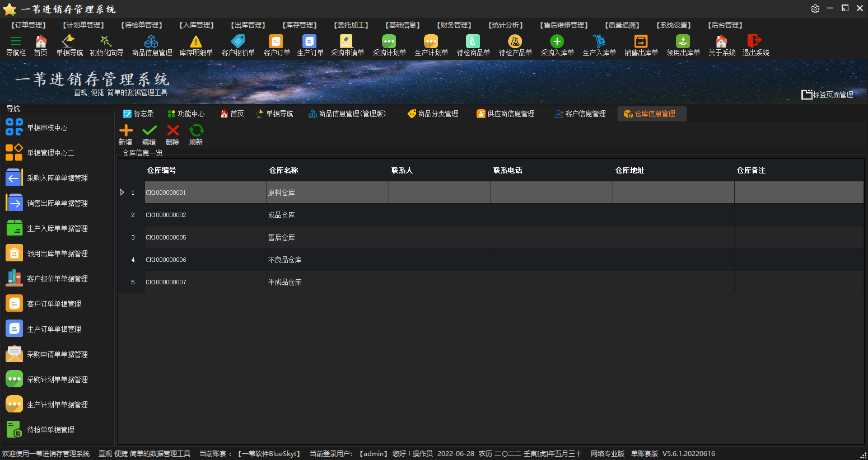
Task: Click the 标签页面管理 button
Action: coord(828,95)
